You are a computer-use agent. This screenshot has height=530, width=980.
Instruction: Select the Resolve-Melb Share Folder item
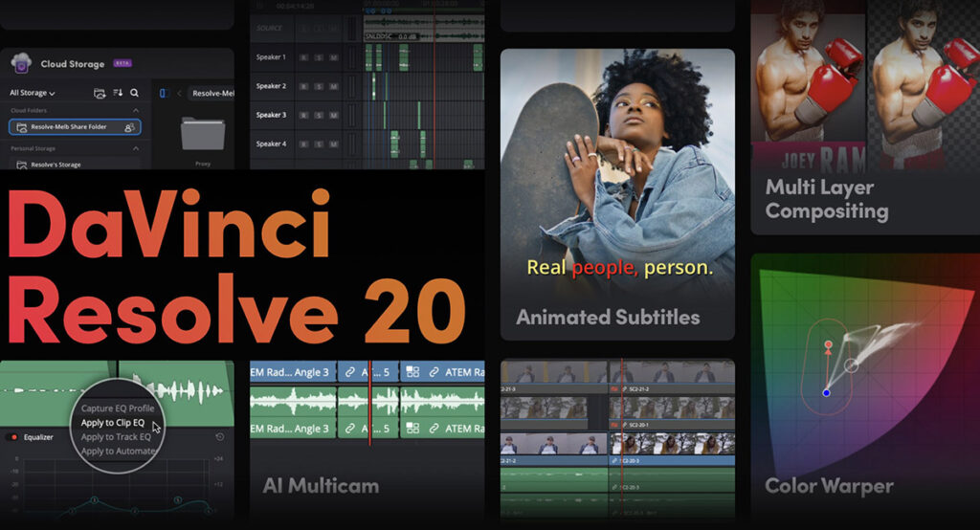75,127
